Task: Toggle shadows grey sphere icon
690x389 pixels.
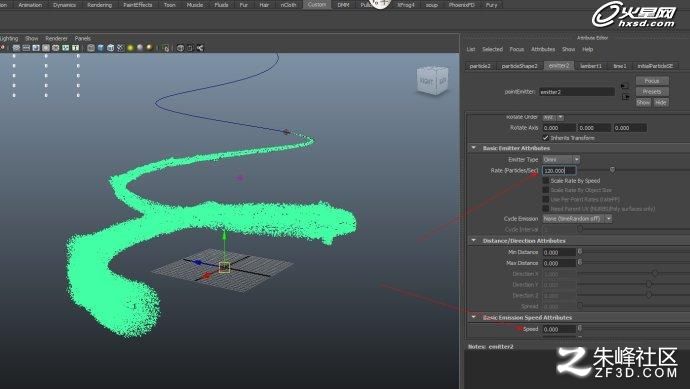Action: pyautogui.click(x=140, y=48)
